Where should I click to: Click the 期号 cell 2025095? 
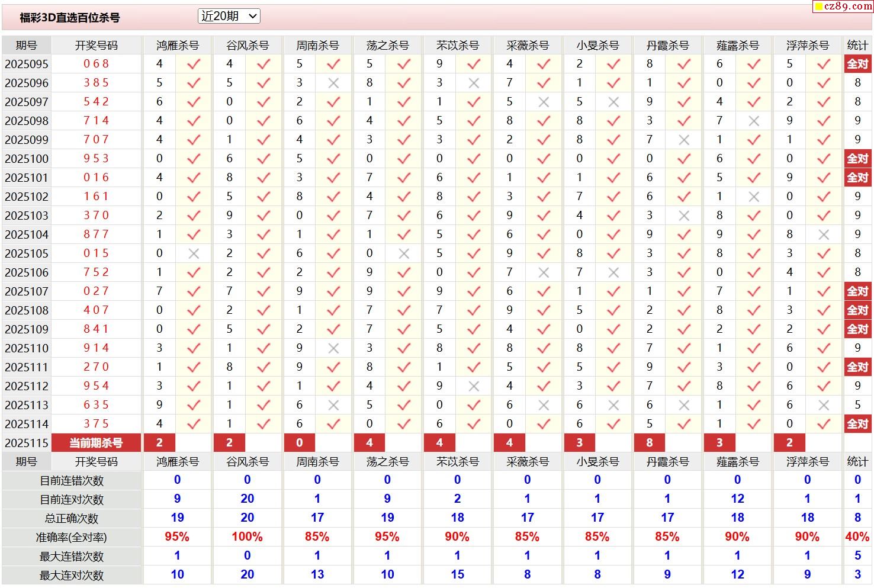tap(27, 64)
